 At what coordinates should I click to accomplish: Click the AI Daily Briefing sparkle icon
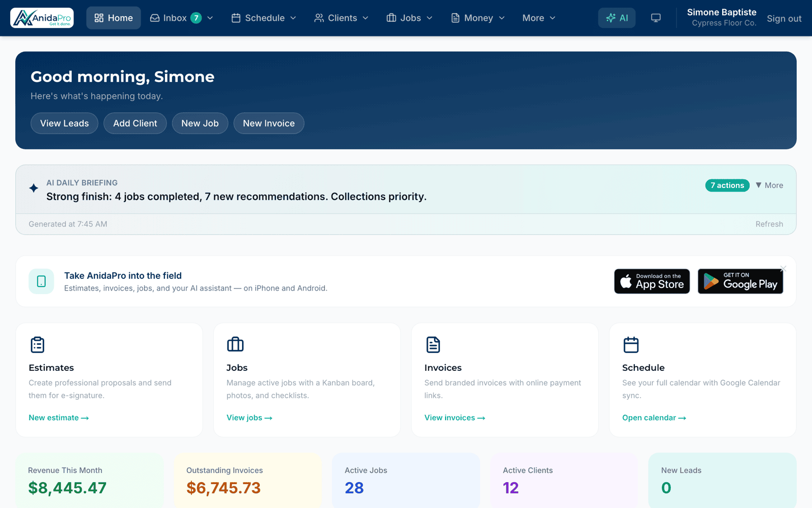(33, 188)
